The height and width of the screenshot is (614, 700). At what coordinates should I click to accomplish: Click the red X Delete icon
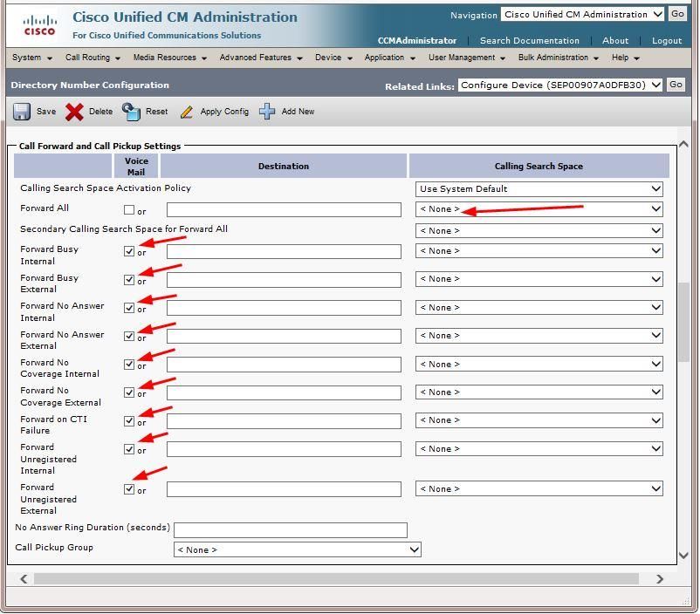pos(74,112)
